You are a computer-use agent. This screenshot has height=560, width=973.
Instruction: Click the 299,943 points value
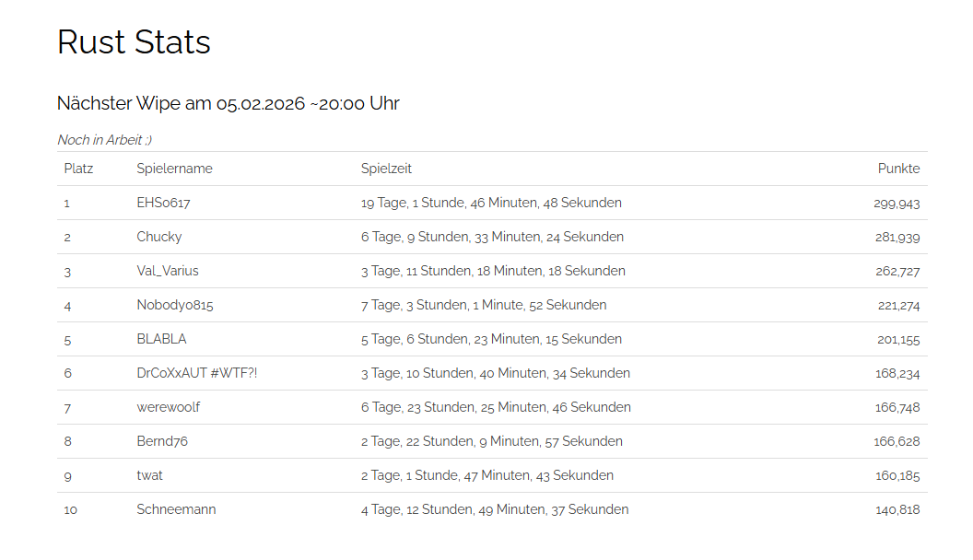click(x=897, y=204)
